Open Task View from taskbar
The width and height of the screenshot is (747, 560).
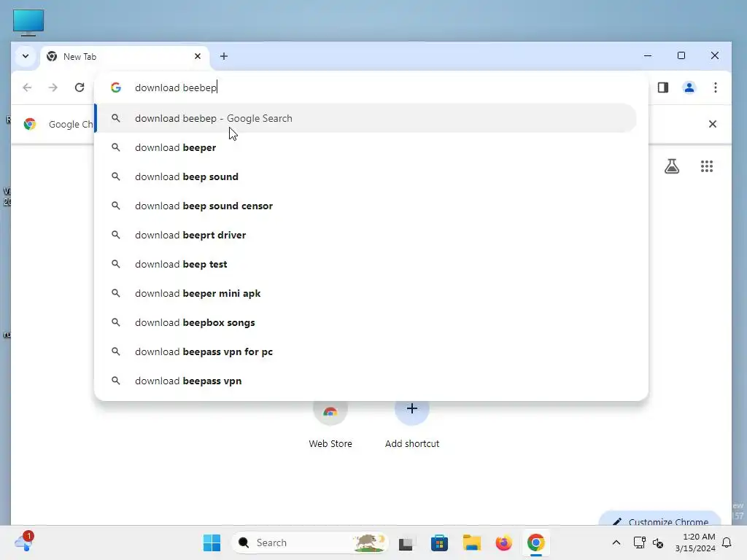406,542
